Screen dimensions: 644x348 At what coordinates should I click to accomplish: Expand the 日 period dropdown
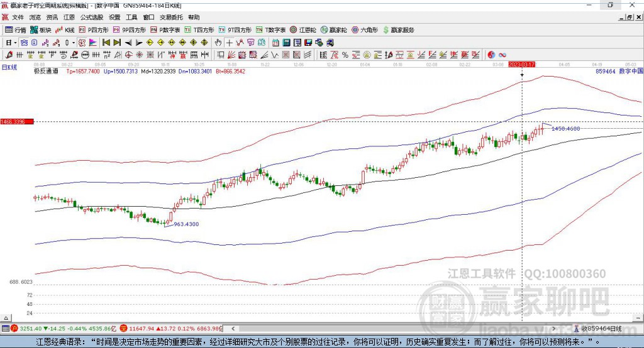click(15, 43)
